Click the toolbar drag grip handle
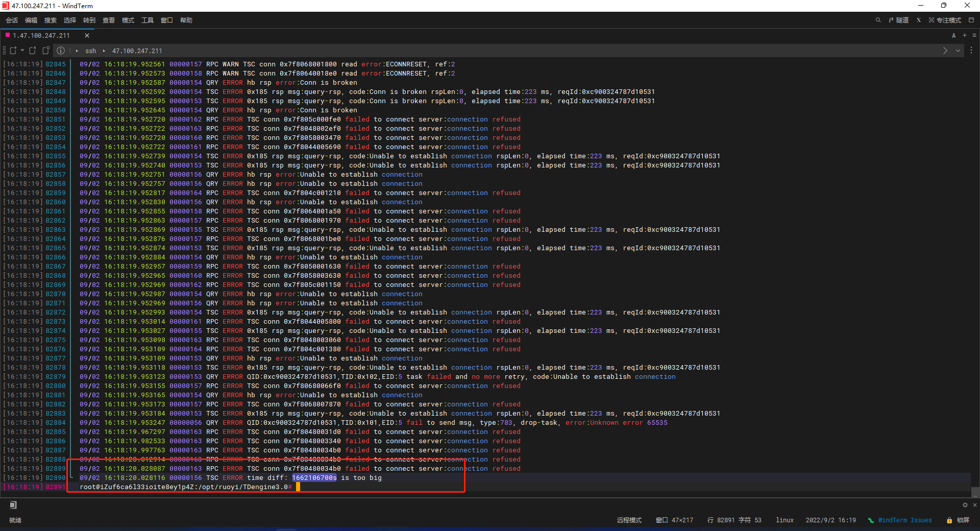The width and height of the screenshot is (980, 531). (x=5, y=51)
